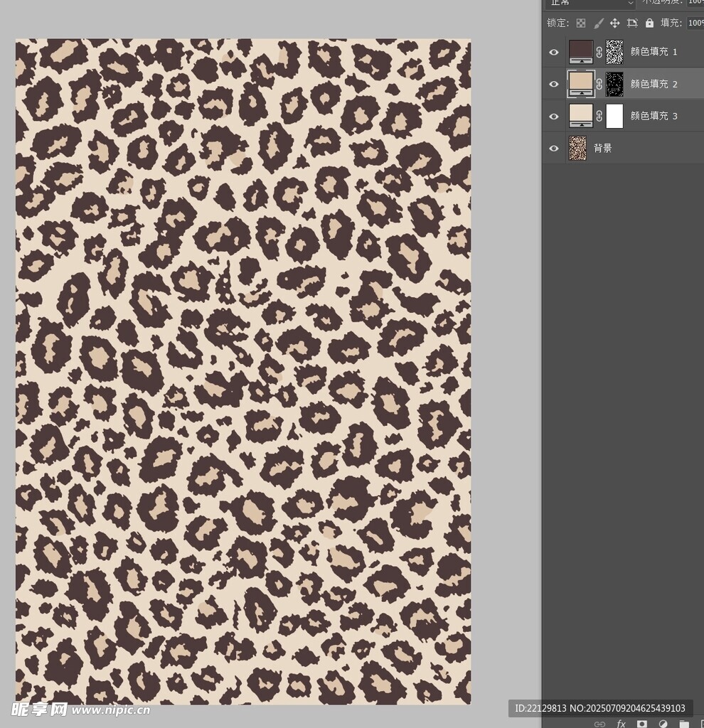Viewport: 704px width, 728px height.
Task: Toggle visibility of 颜色填充 2 layer
Action: (554, 84)
